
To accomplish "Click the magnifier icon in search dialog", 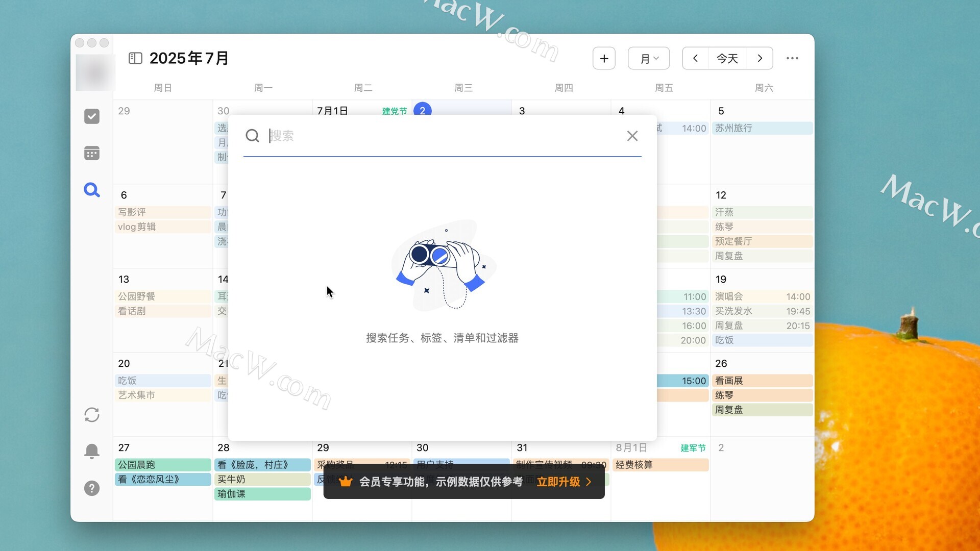I will 253,136.
